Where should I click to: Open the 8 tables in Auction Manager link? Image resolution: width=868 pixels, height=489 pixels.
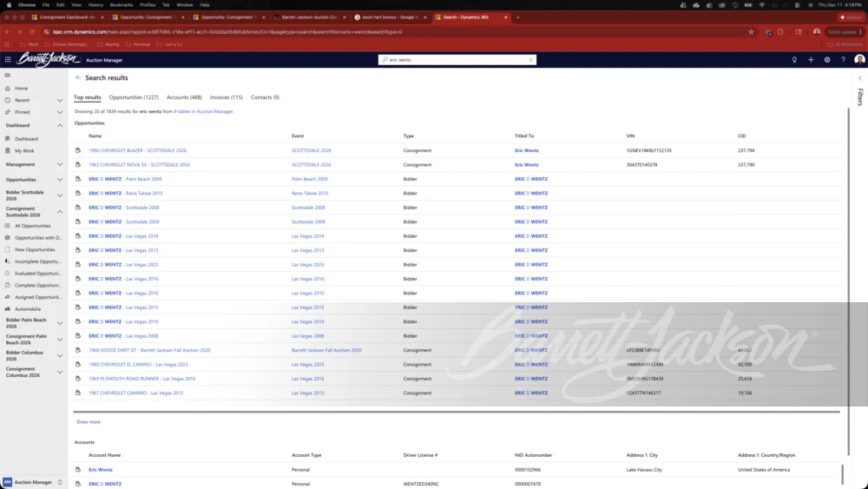click(203, 111)
